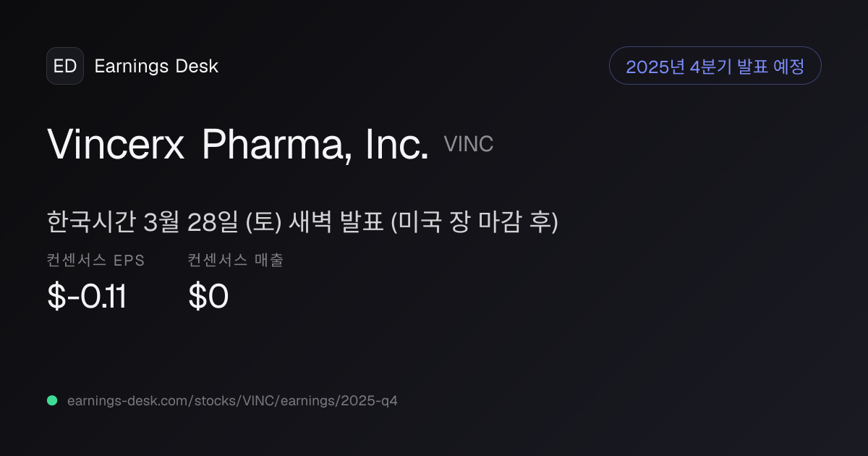
Task: Click the 2025년 4분기 발표 예정 badge
Action: pyautogui.click(x=715, y=66)
